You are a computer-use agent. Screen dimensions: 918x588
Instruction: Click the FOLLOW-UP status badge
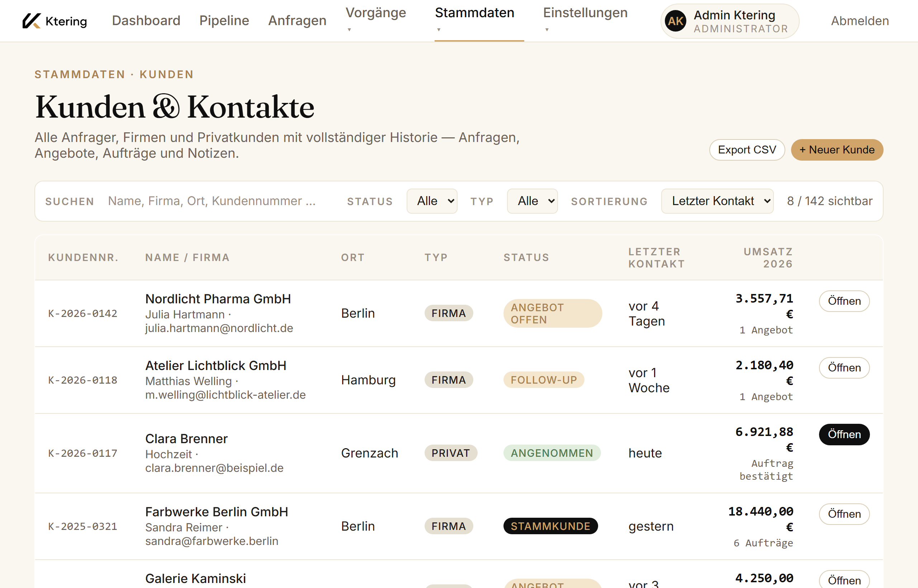coord(544,380)
